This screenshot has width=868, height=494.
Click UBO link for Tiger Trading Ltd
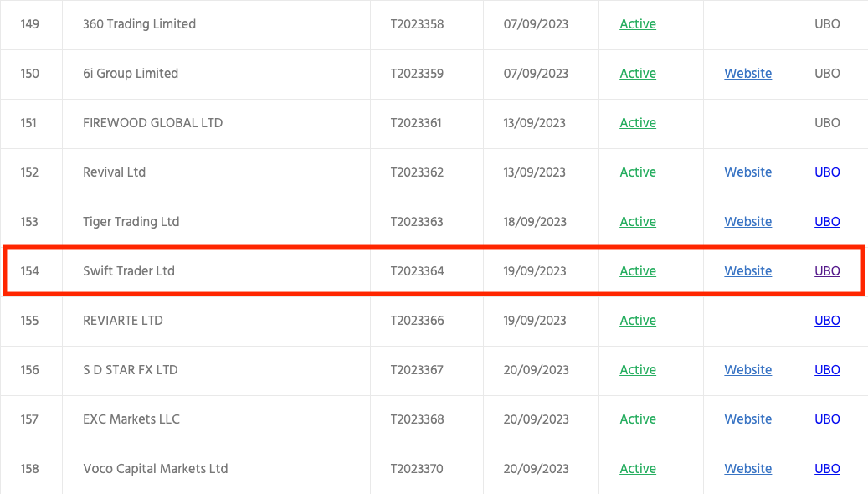[827, 222]
